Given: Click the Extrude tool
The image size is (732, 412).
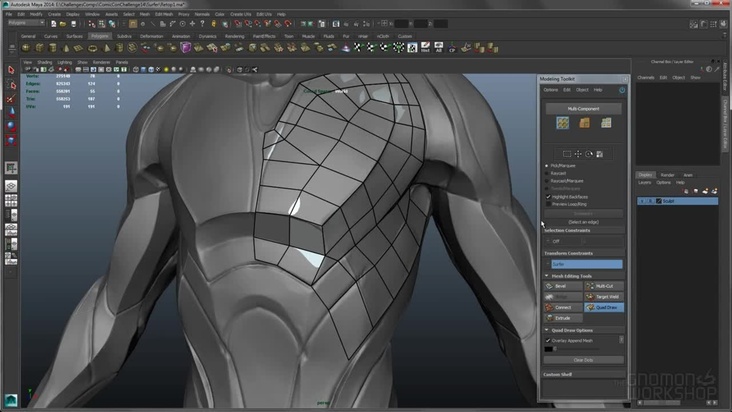Looking at the screenshot, I should (562, 318).
